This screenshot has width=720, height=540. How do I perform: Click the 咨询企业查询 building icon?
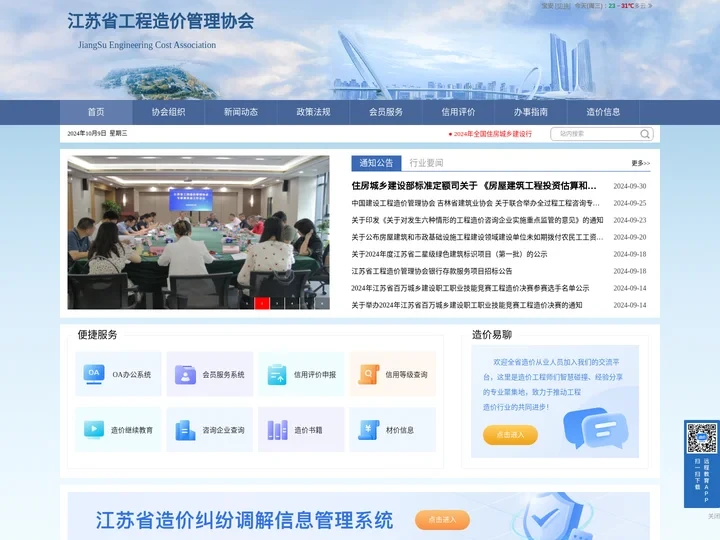tap(185, 430)
